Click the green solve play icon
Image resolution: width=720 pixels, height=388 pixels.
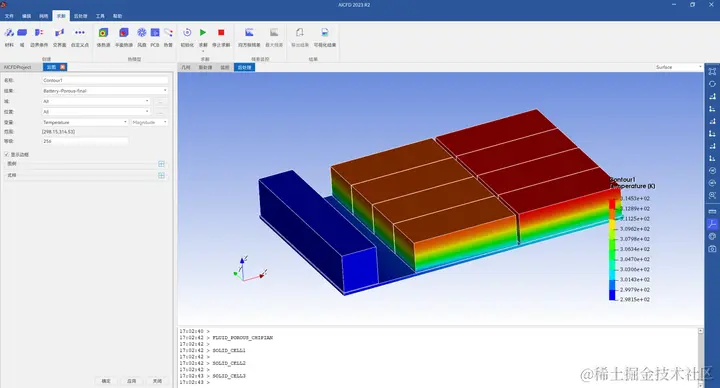pyautogui.click(x=203, y=33)
